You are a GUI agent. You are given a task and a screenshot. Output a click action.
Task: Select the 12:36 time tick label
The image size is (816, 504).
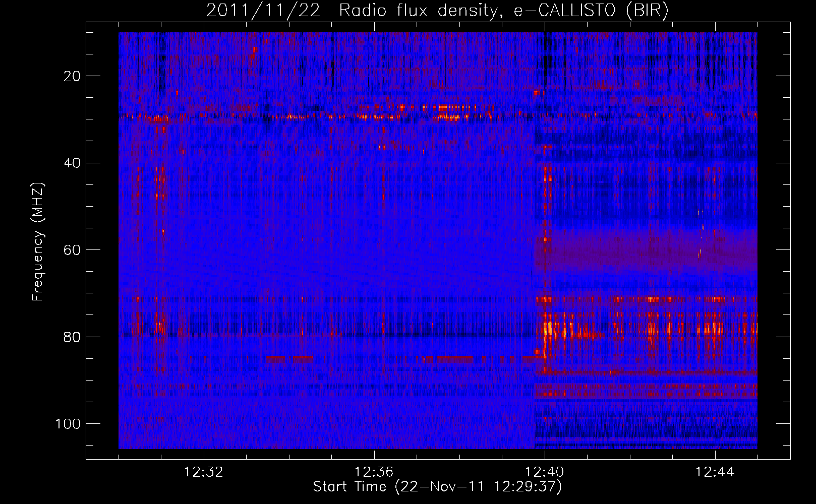click(374, 472)
